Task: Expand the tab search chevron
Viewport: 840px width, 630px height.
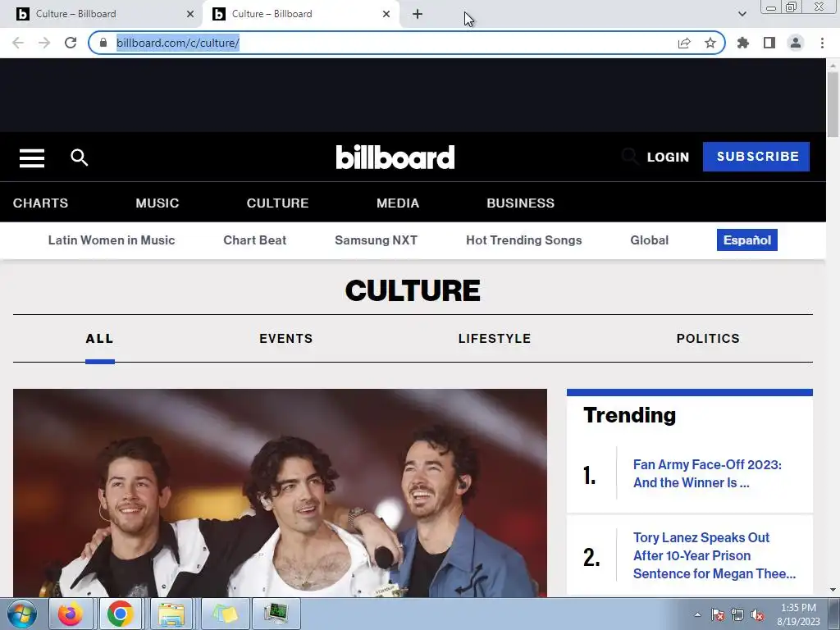Action: (742, 14)
